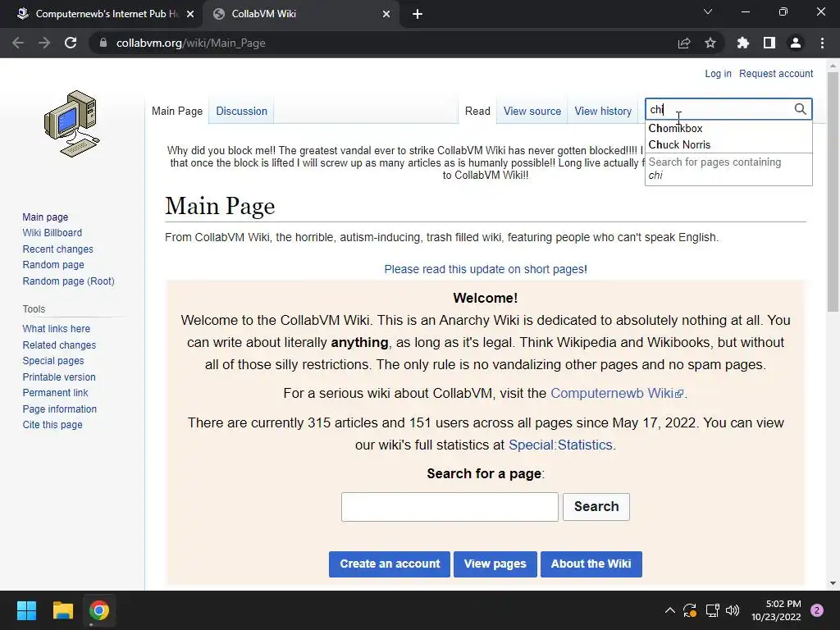Open the Windows Start menu
The width and height of the screenshot is (840, 630).
(x=26, y=610)
